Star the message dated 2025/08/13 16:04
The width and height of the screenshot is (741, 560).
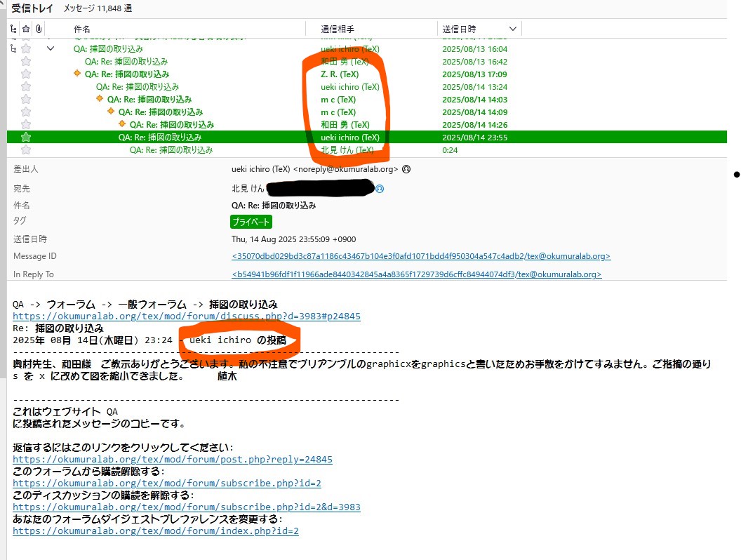click(26, 48)
